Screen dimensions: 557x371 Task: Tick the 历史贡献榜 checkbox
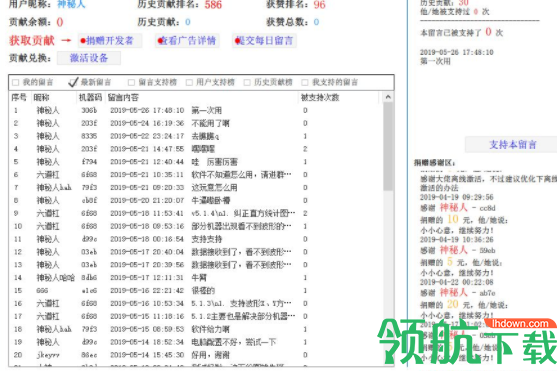click(247, 82)
